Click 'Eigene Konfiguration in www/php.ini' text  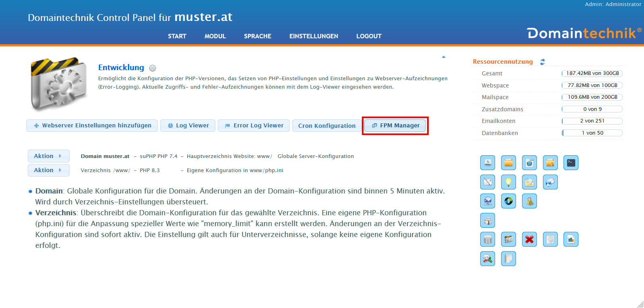235,171
